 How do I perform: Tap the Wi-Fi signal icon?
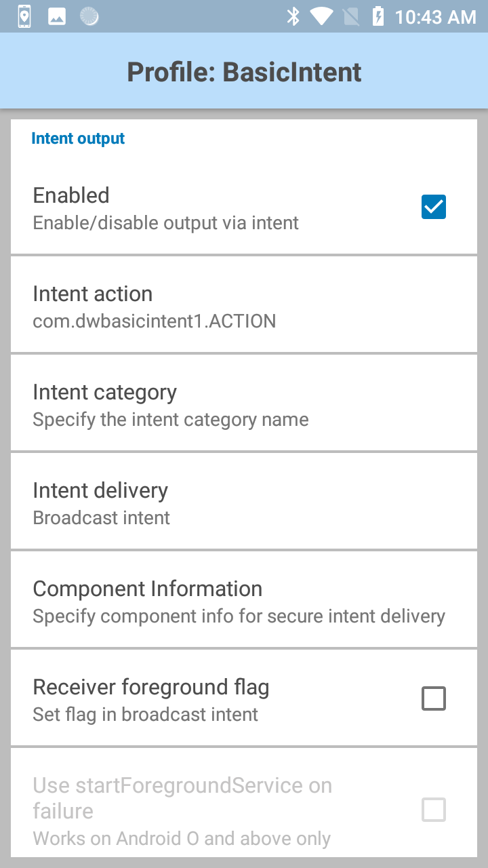(x=321, y=16)
